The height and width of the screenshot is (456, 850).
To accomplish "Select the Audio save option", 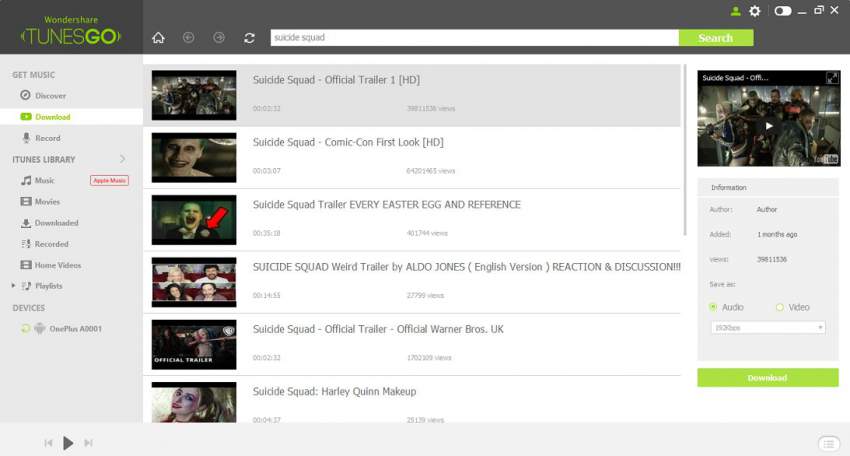I will coord(713,307).
